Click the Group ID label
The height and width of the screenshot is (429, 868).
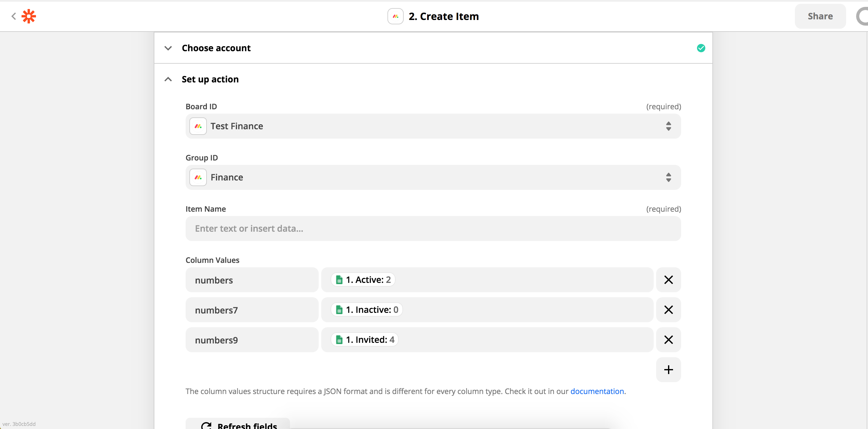click(202, 158)
